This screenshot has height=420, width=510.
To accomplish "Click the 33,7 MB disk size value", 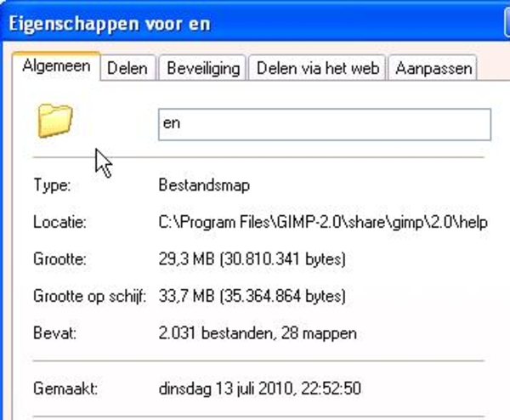I will pyautogui.click(x=252, y=296).
